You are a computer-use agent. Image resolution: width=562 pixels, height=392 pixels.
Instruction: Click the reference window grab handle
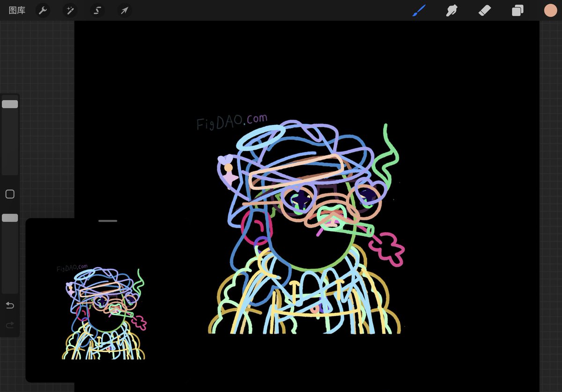(x=108, y=221)
